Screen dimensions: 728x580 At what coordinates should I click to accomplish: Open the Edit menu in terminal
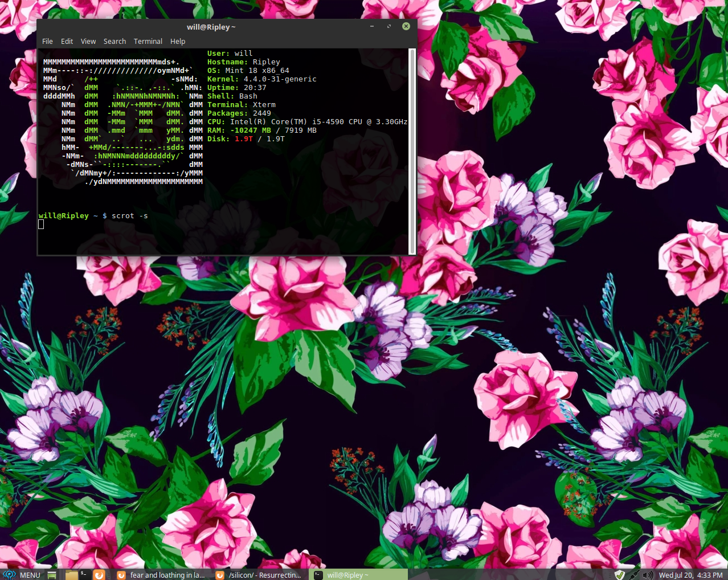(x=67, y=42)
